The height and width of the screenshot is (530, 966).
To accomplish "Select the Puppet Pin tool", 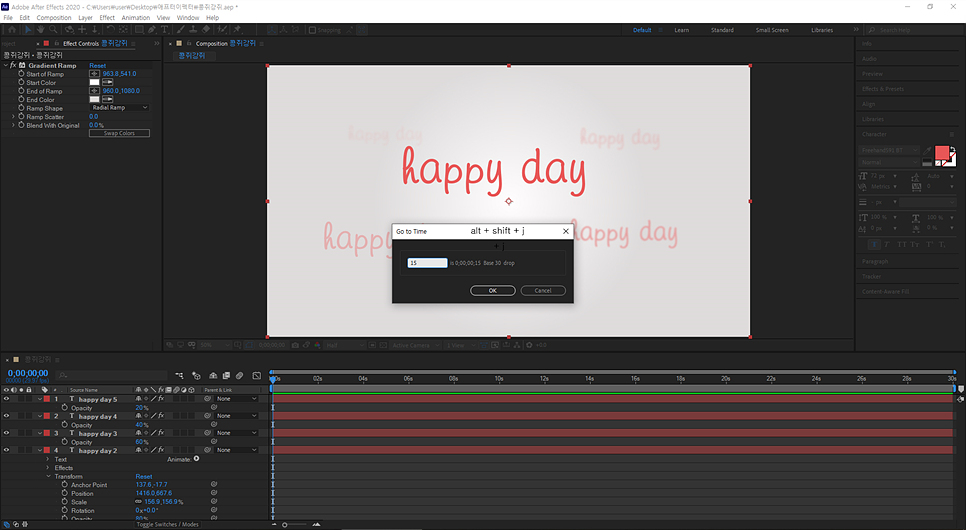I will point(237,30).
